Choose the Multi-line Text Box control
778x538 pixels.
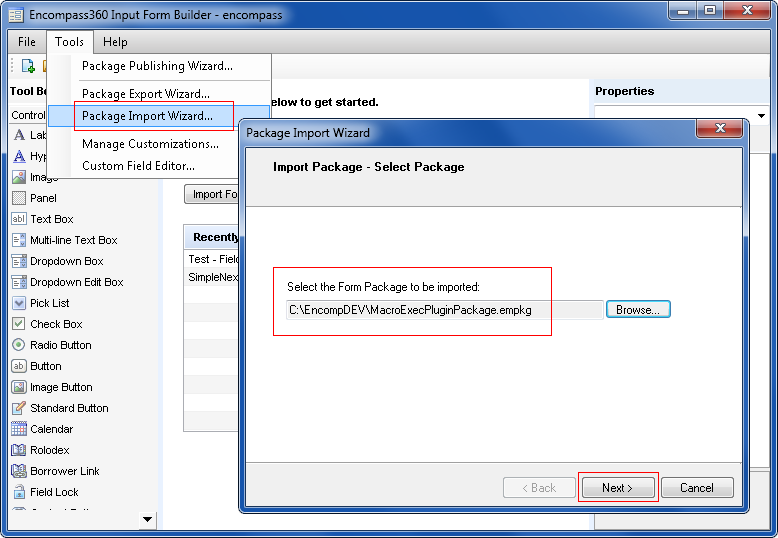[73, 240]
